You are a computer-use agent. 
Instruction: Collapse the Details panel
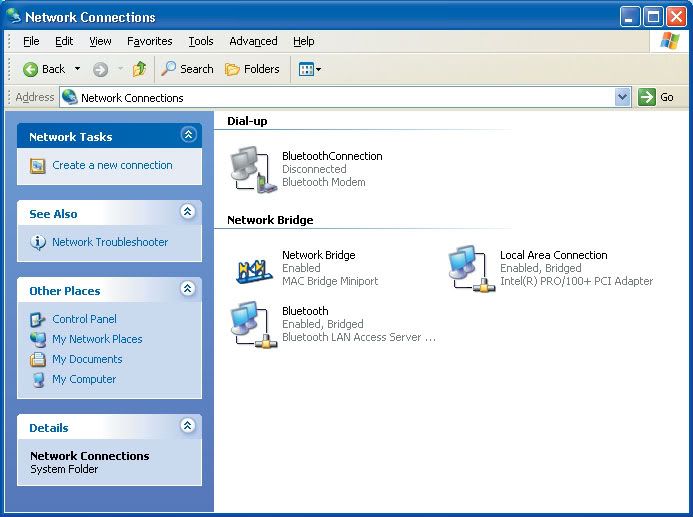[x=188, y=426]
